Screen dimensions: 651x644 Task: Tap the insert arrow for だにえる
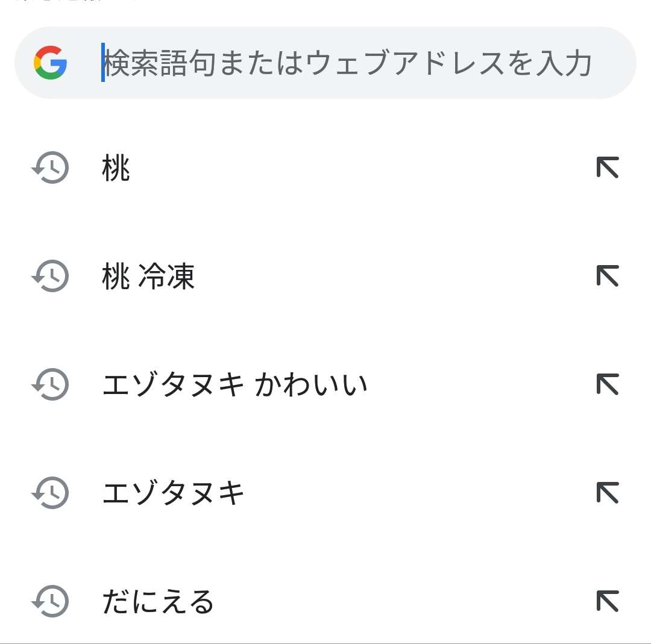[x=609, y=599]
